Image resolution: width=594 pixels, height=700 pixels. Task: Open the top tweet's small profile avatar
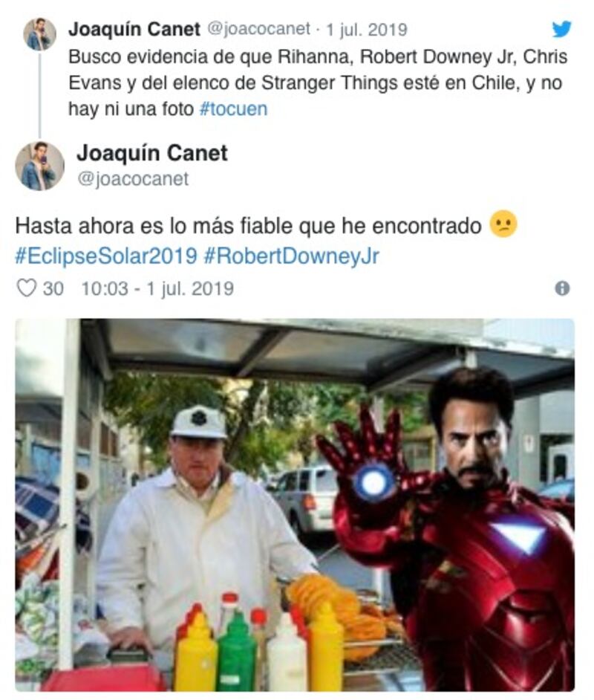tap(39, 34)
